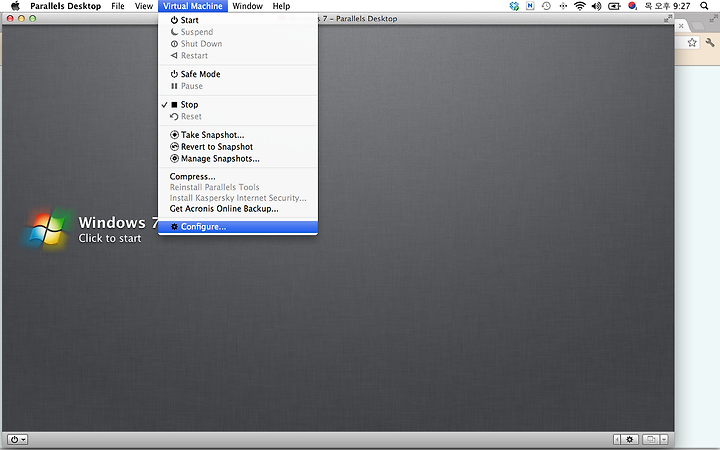Select the checked Stop menu item
The height and width of the screenshot is (450, 720).
click(237, 105)
